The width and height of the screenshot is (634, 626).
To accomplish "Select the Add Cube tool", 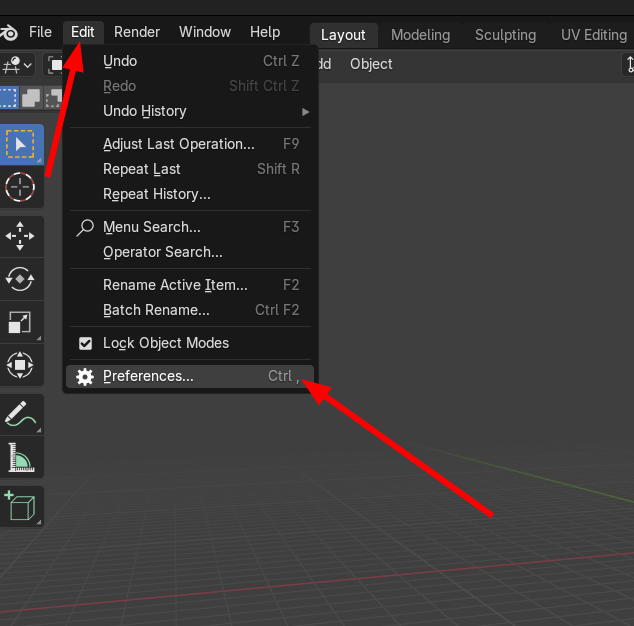I will [20, 506].
